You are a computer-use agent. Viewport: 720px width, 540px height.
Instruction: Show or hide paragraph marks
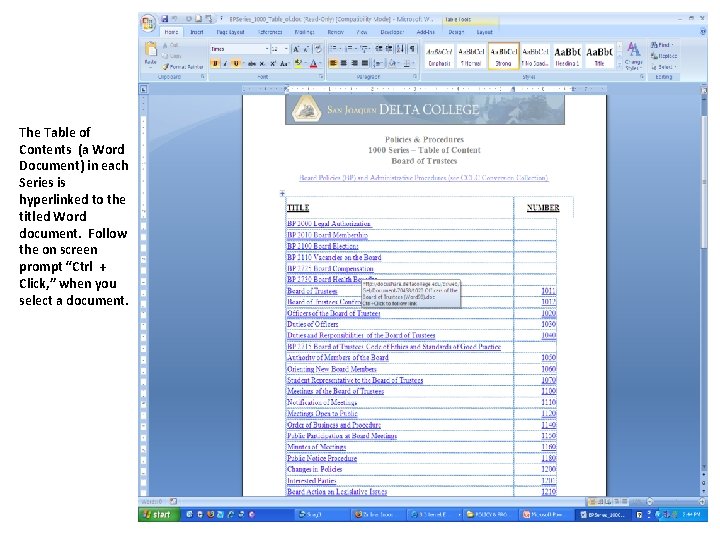click(412, 49)
